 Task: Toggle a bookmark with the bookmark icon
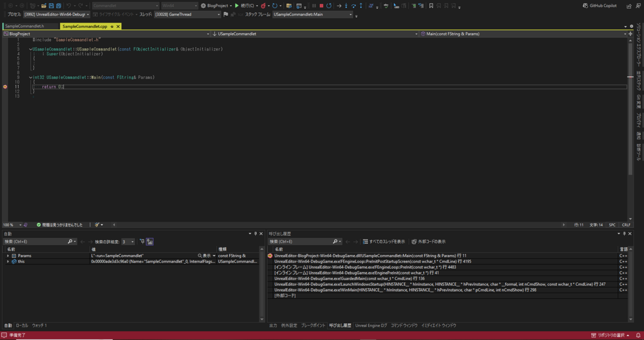[x=431, y=5]
